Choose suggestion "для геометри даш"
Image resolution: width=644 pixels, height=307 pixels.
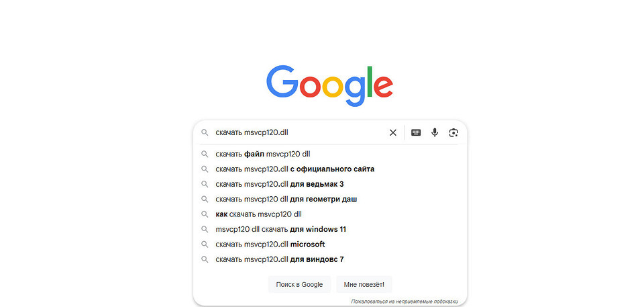point(286,200)
